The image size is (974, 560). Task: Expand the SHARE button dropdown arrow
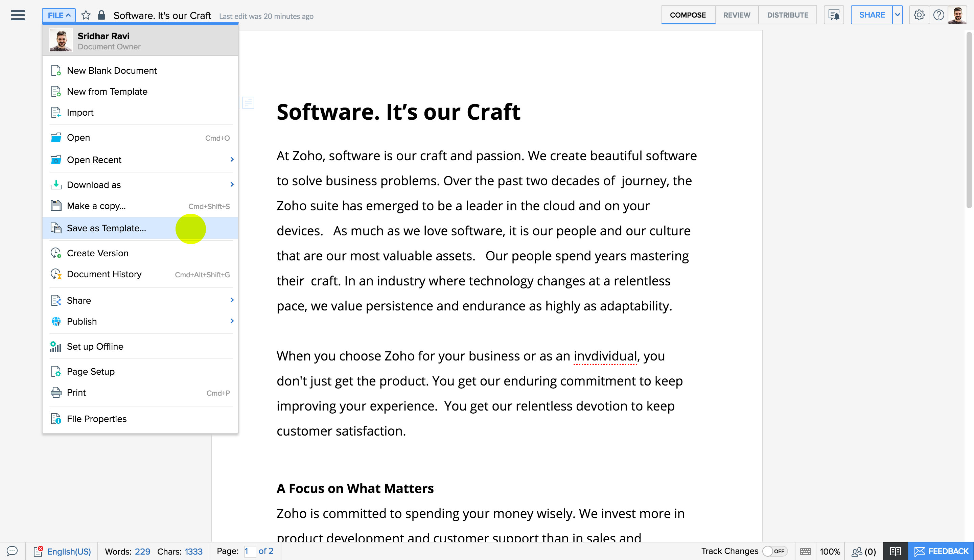tap(898, 15)
